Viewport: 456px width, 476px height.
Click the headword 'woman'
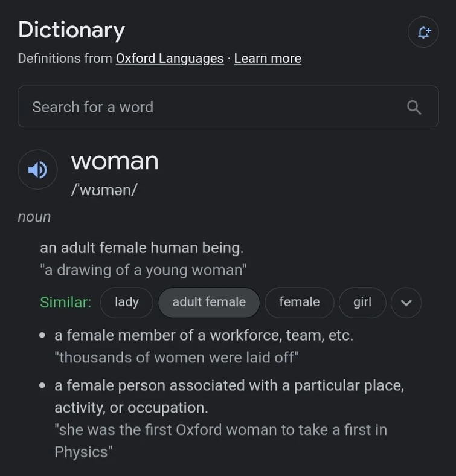[115, 161]
